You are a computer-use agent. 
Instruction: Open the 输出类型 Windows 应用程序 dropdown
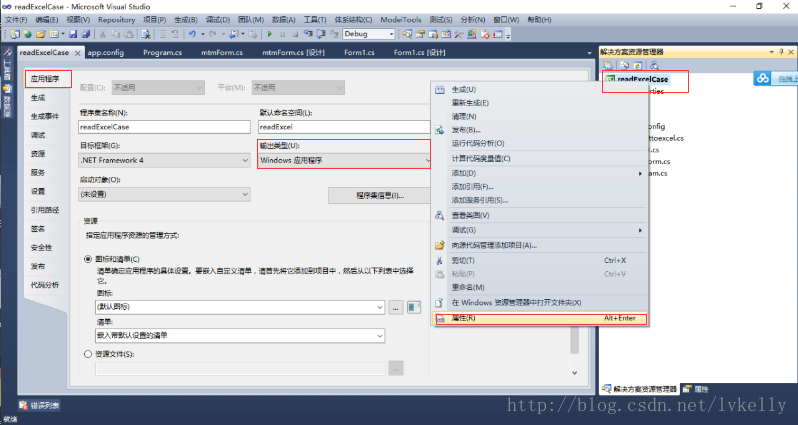pyautogui.click(x=345, y=160)
